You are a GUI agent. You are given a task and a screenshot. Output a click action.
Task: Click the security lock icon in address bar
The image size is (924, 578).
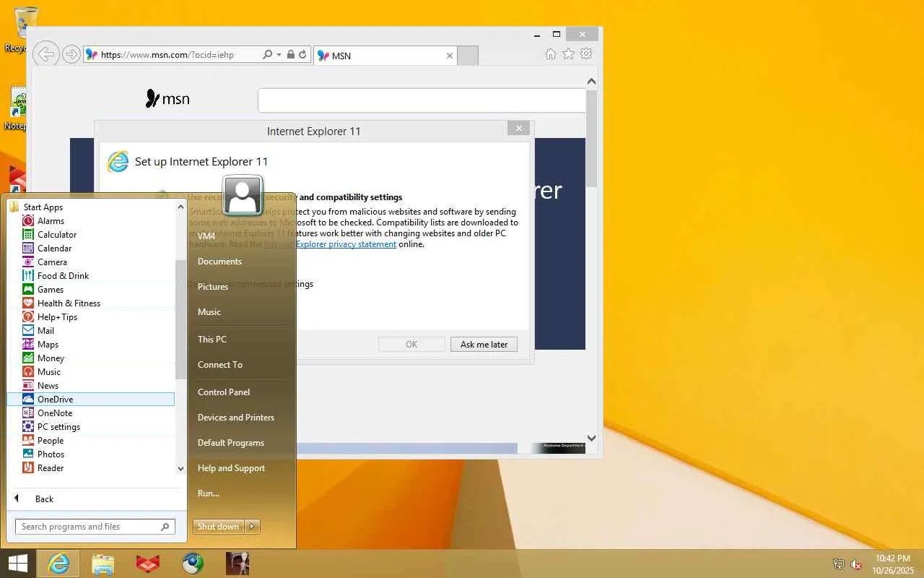point(291,55)
